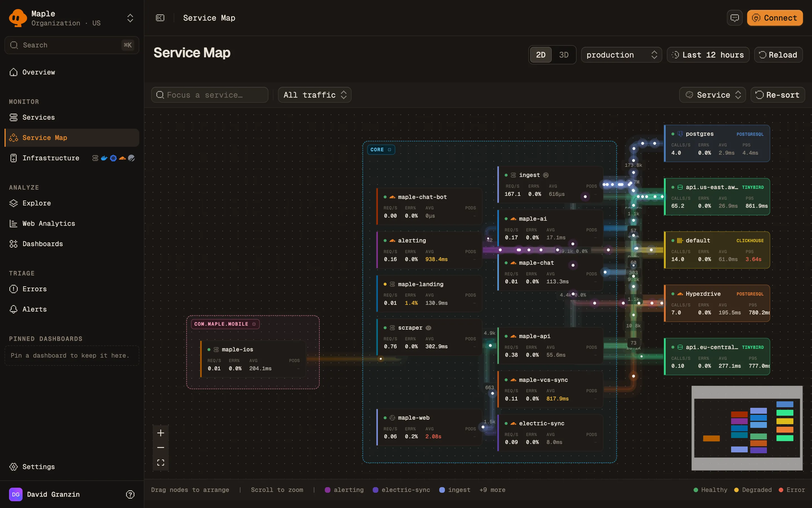The width and height of the screenshot is (812, 508).
Task: Click the Cloudflare icon on maple-chat-bot
Action: tap(392, 197)
